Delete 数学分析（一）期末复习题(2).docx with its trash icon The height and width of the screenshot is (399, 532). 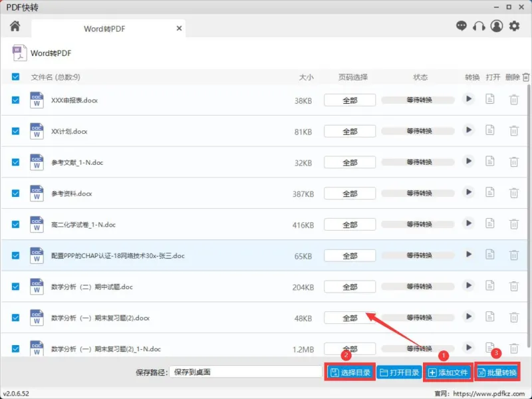click(x=514, y=317)
